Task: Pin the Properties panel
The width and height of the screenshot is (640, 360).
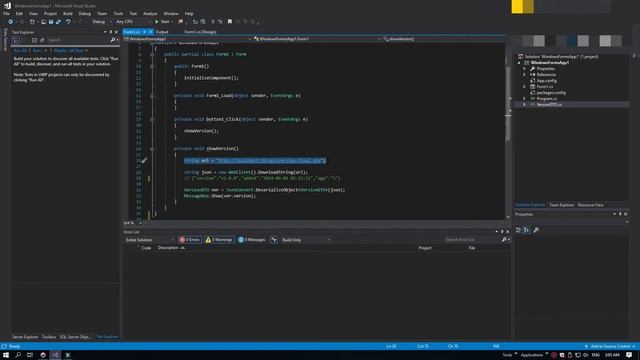Action: [x=620, y=214]
